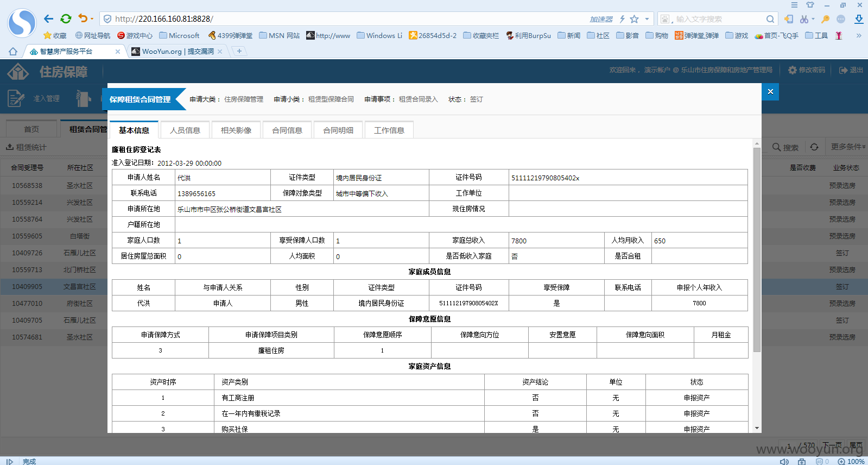Open the scissors screenshot tool

pyautogui.click(x=803, y=19)
